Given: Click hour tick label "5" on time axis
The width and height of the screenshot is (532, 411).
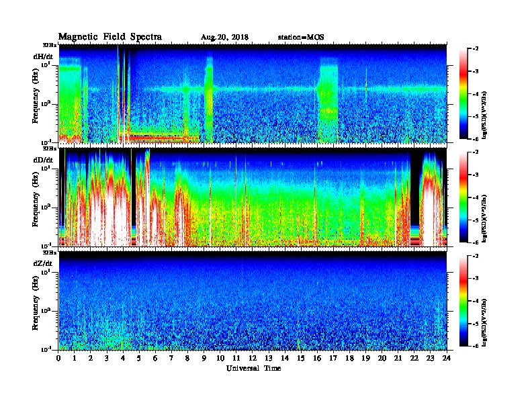Looking at the screenshot, I should point(139,359).
